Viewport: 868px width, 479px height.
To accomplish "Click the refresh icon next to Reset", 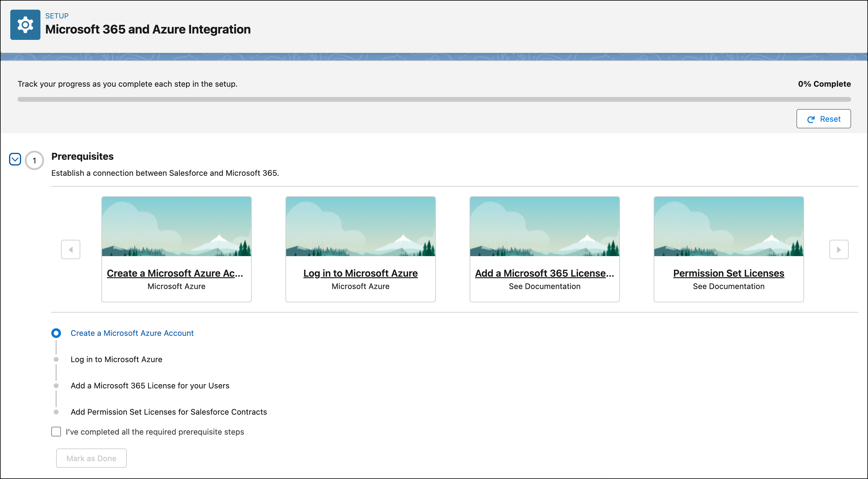I will click(x=811, y=119).
